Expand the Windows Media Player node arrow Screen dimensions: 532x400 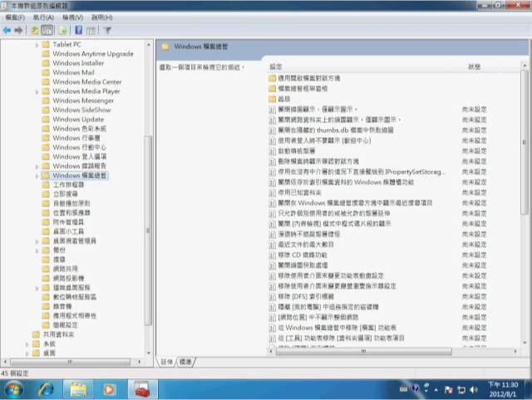click(37, 91)
